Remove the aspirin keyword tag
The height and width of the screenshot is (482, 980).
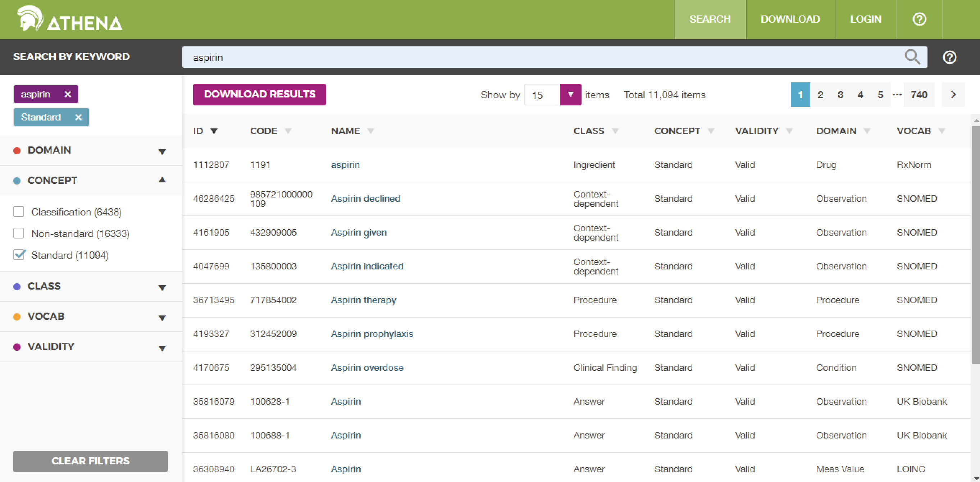68,94
